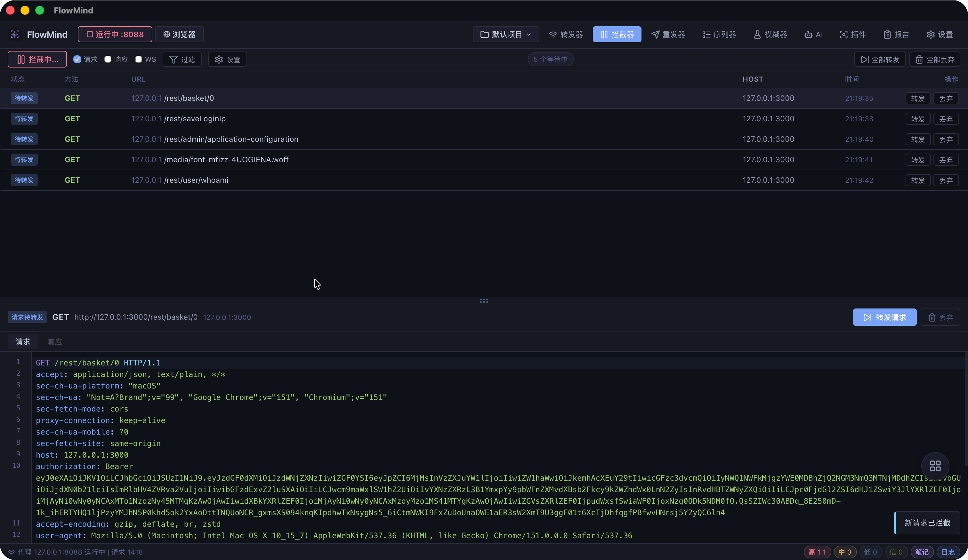Image resolution: width=968 pixels, height=560 pixels.
Task: Forward the /rest/user/whoami row request
Action: click(918, 180)
